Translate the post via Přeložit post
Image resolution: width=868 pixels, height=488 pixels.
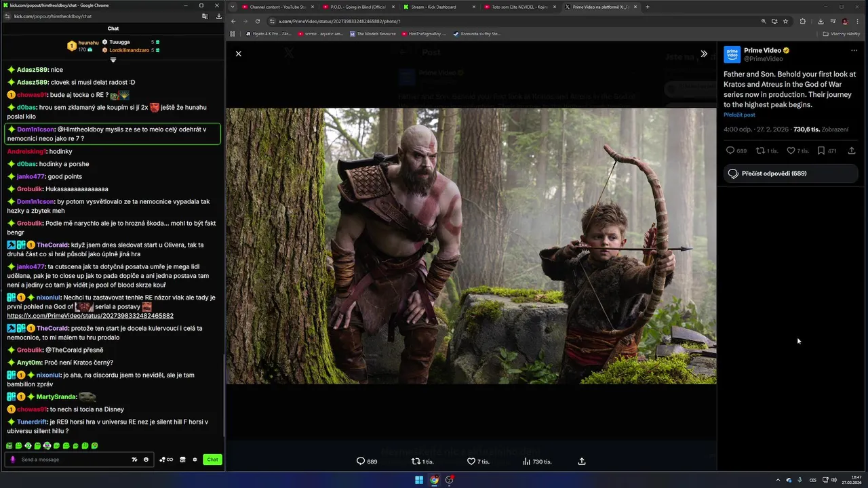point(739,115)
